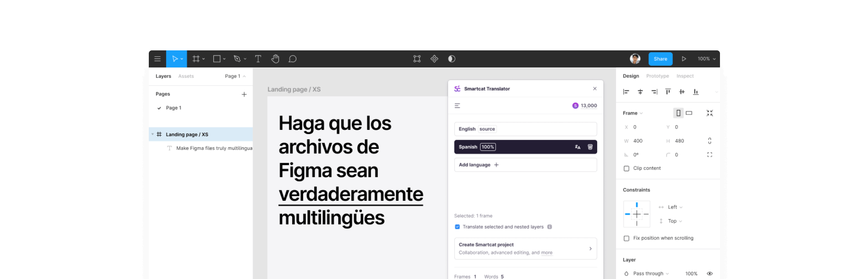868x279 pixels.
Task: Open the Top vertical constraint dropdown
Action: 675,221
